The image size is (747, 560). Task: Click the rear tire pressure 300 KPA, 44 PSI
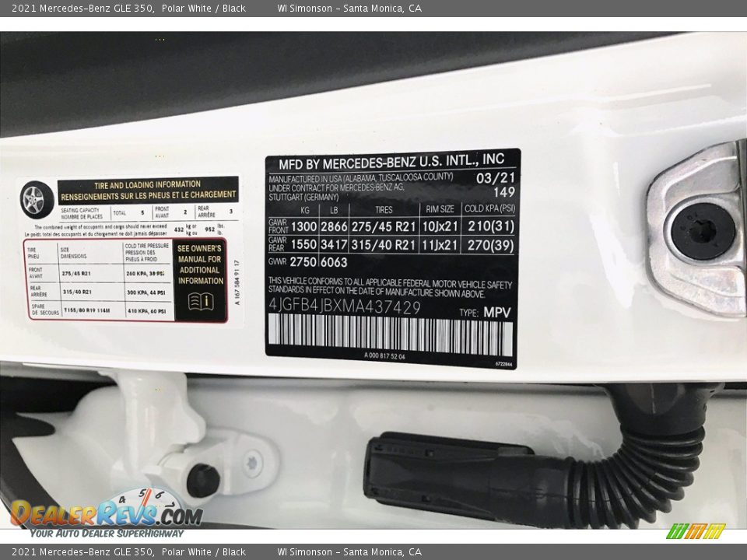pos(146,292)
